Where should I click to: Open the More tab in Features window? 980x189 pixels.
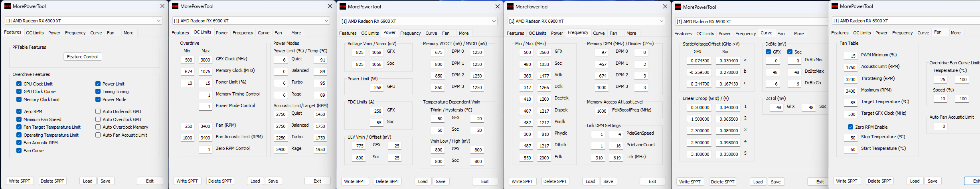coord(128,33)
